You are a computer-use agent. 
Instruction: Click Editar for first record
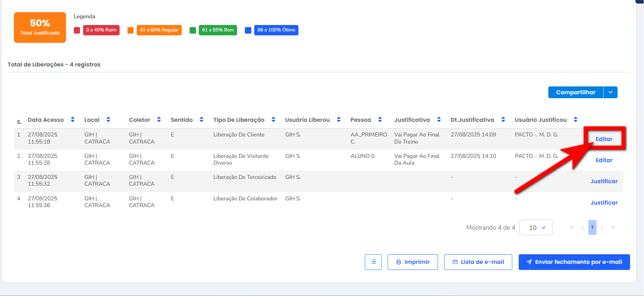(604, 139)
